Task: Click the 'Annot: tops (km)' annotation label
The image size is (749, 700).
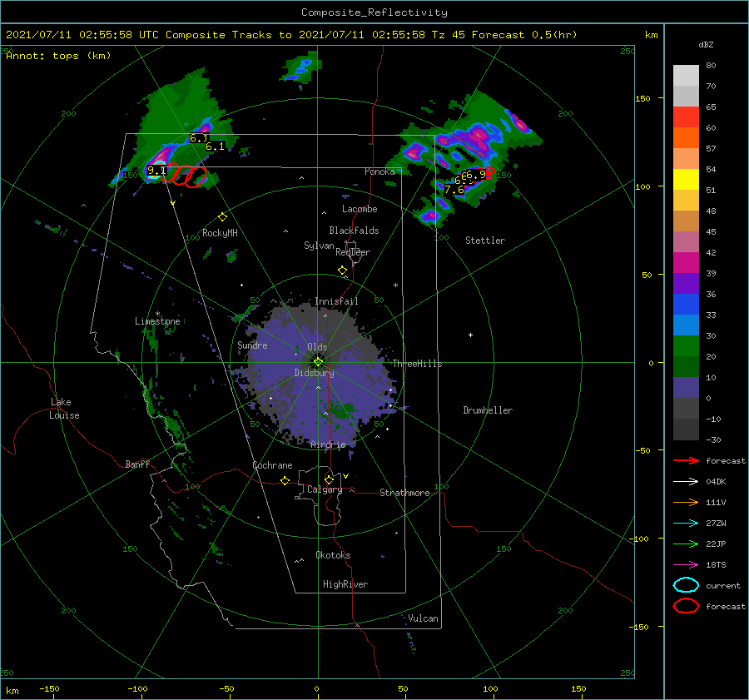Action: [59, 56]
